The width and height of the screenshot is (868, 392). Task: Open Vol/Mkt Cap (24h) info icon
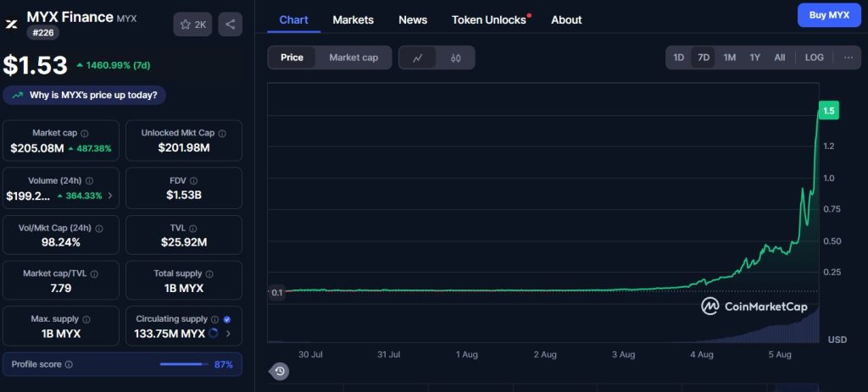pyautogui.click(x=99, y=229)
